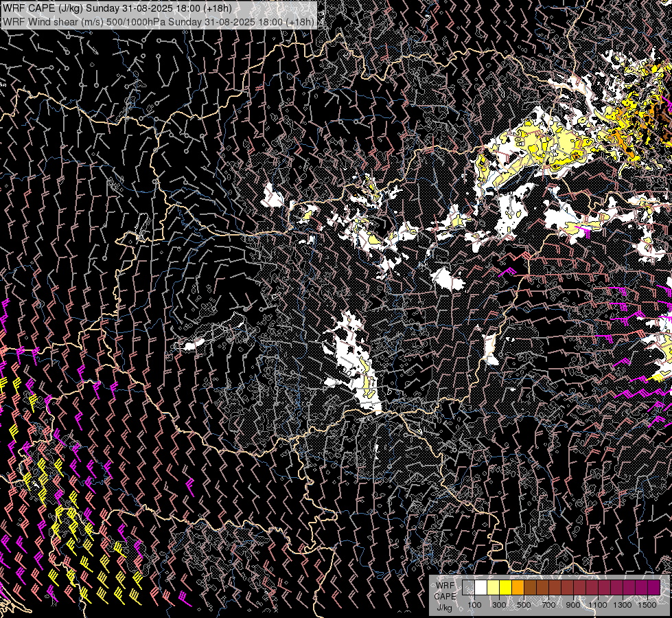The height and width of the screenshot is (618, 672).
Task: Select the white 100–200 J/kg legend swatch
Action: tap(481, 587)
